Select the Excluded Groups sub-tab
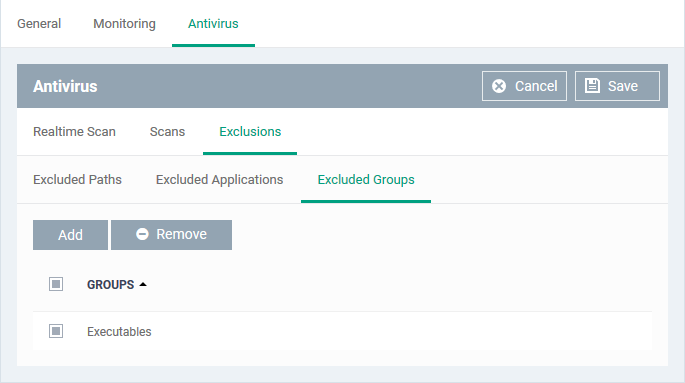 [366, 180]
